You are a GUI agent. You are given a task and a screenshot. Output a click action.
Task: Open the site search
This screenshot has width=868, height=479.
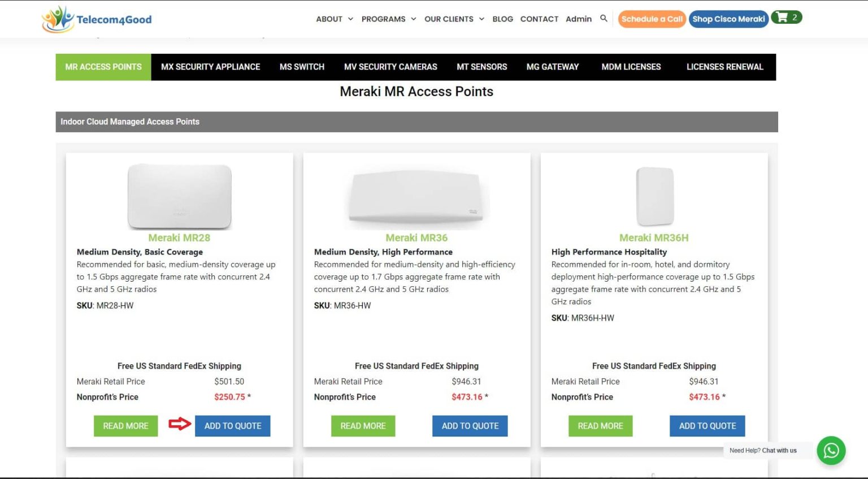[604, 19]
